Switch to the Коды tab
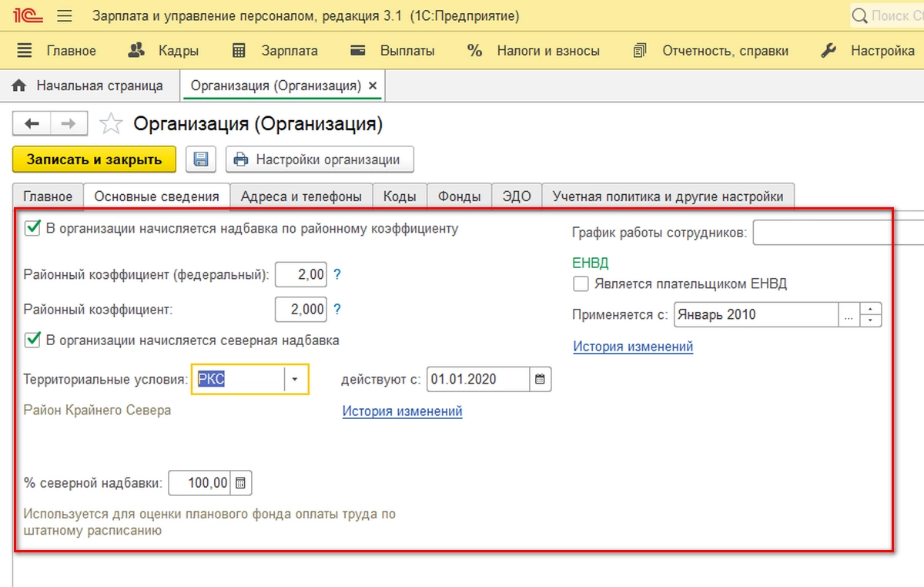This screenshot has width=924, height=587. [x=400, y=196]
